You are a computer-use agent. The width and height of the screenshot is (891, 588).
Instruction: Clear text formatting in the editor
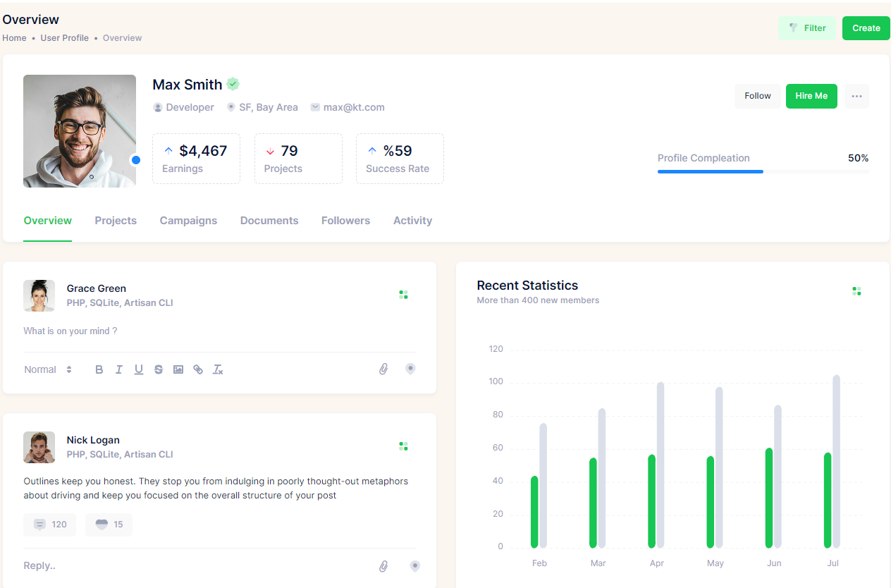(218, 369)
